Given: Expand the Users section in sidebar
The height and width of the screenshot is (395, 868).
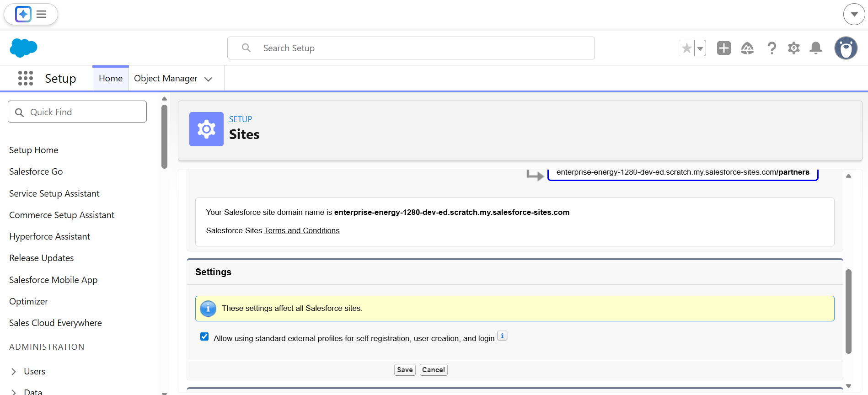Looking at the screenshot, I should (x=14, y=371).
